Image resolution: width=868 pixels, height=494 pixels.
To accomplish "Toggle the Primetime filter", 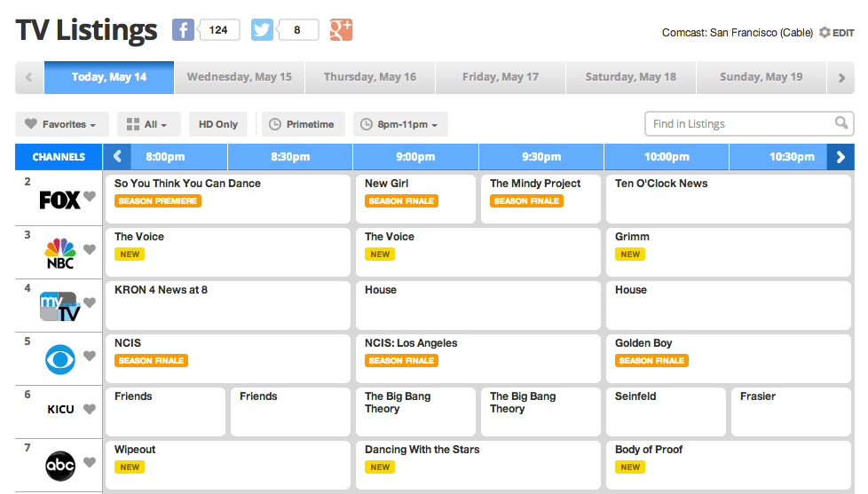I will (x=304, y=124).
